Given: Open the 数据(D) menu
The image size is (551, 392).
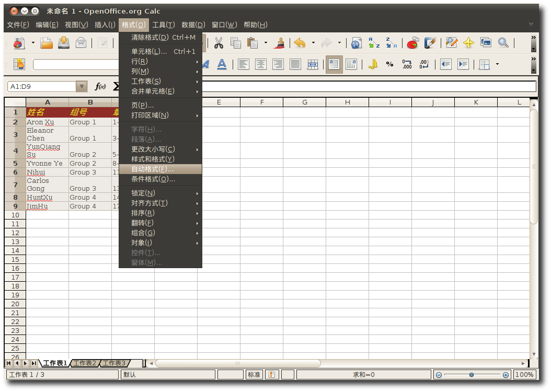Looking at the screenshot, I should [193, 25].
